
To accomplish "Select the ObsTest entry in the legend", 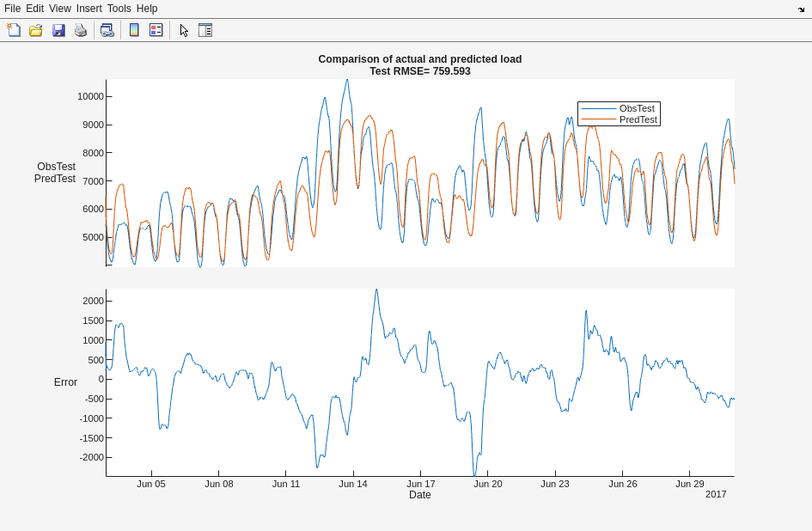I will (637, 108).
